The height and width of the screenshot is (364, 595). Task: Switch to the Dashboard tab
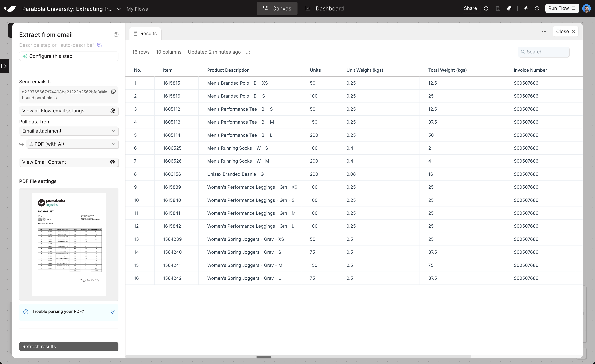325,8
